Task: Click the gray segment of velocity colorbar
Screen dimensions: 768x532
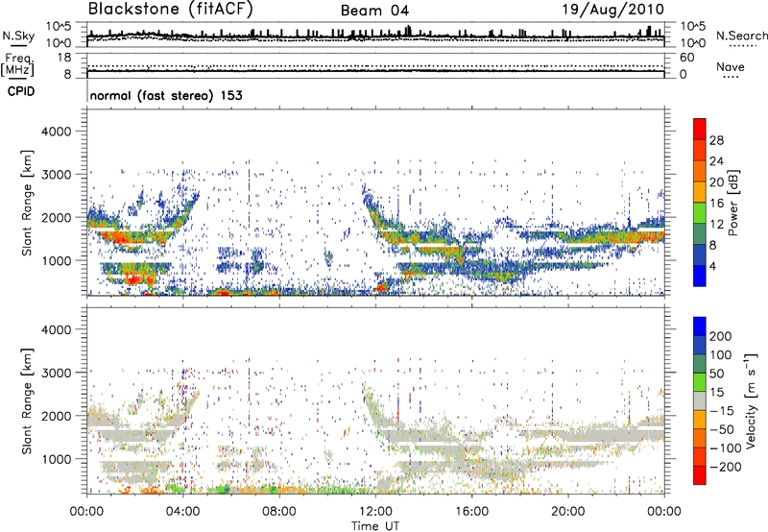Action: 700,400
